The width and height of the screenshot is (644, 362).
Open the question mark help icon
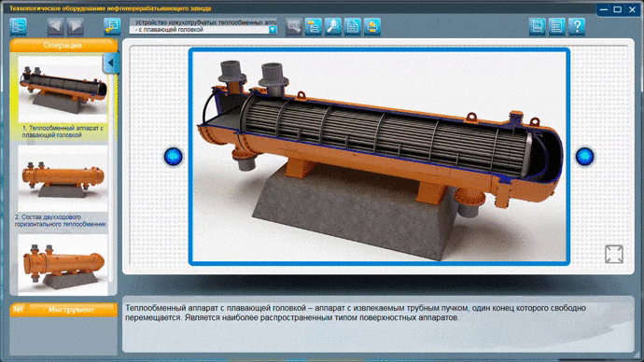click(577, 27)
